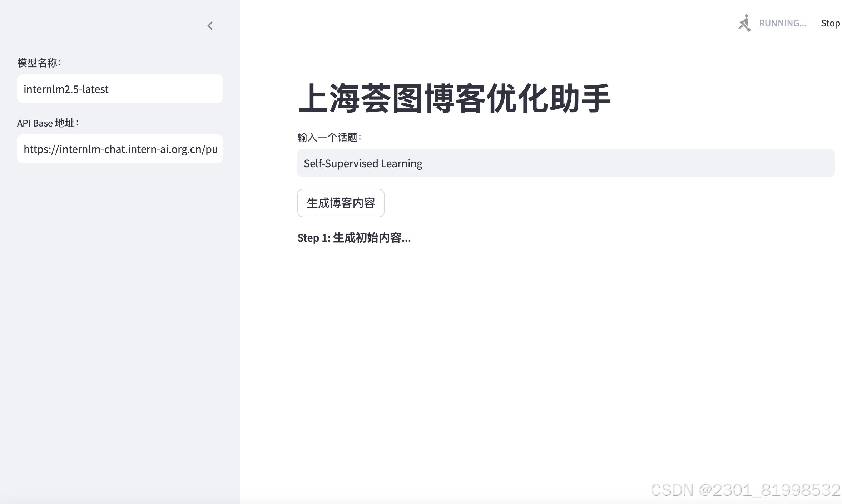This screenshot has height=504, width=842.
Task: Click the blank main area below Step 1
Action: click(x=536, y=340)
